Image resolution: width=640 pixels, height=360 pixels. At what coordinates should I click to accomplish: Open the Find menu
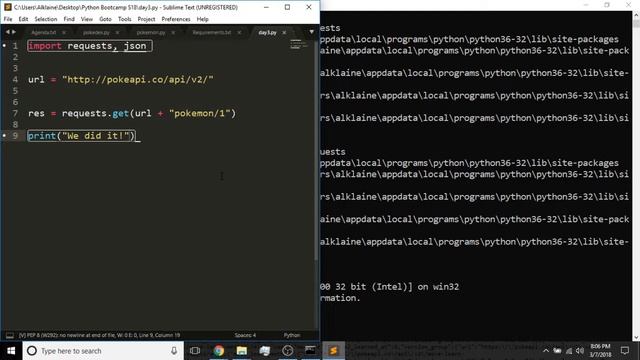[69, 19]
